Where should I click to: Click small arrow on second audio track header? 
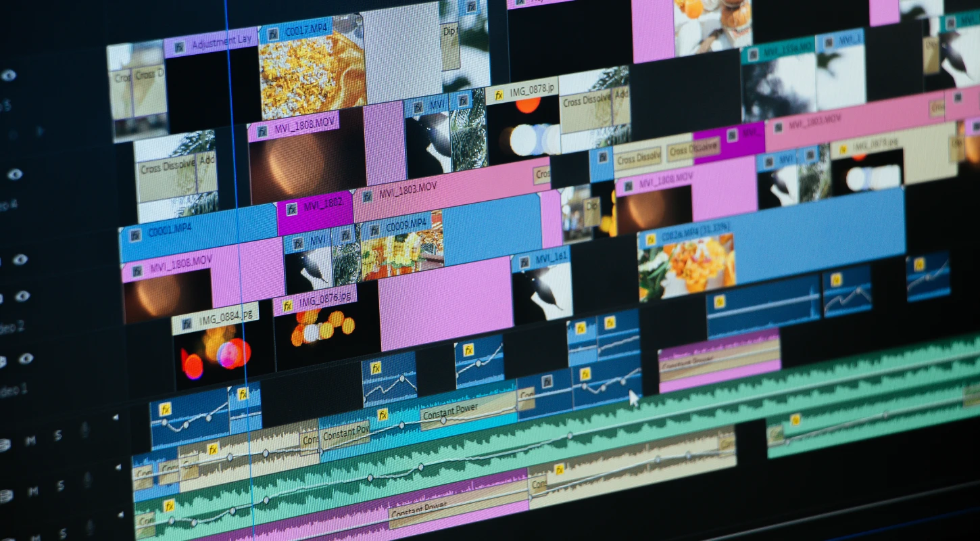[x=118, y=467]
